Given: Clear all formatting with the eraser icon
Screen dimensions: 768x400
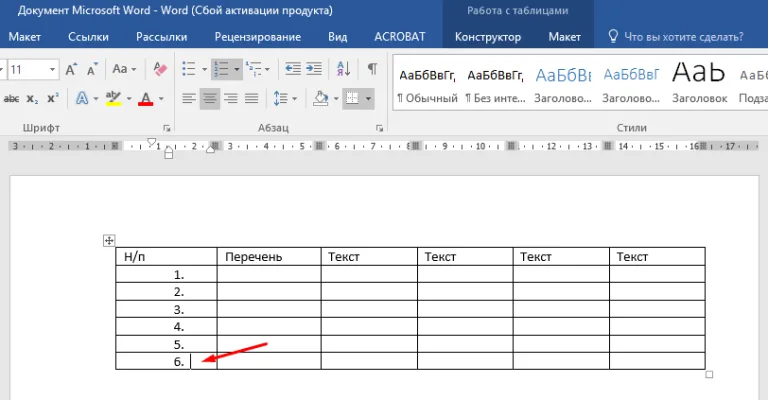Looking at the screenshot, I should [x=160, y=69].
